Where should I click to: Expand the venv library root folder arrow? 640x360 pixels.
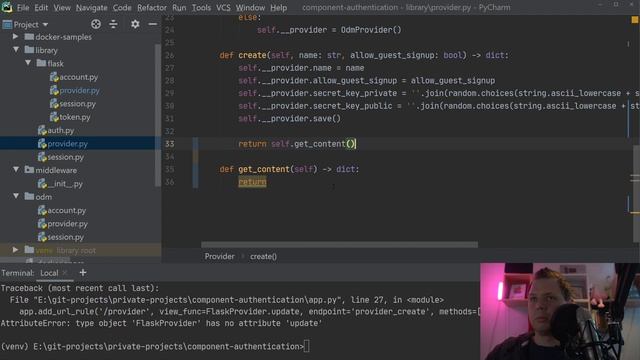click(16, 250)
